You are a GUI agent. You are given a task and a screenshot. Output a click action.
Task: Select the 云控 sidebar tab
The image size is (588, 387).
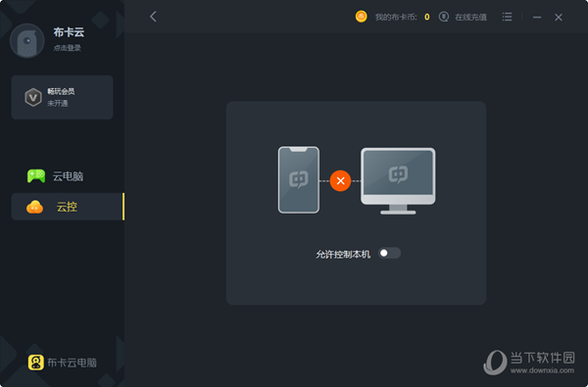click(68, 207)
